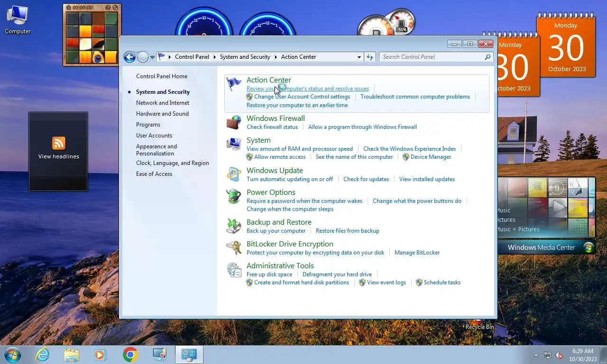Click Defragment your hard drive link

point(337,274)
